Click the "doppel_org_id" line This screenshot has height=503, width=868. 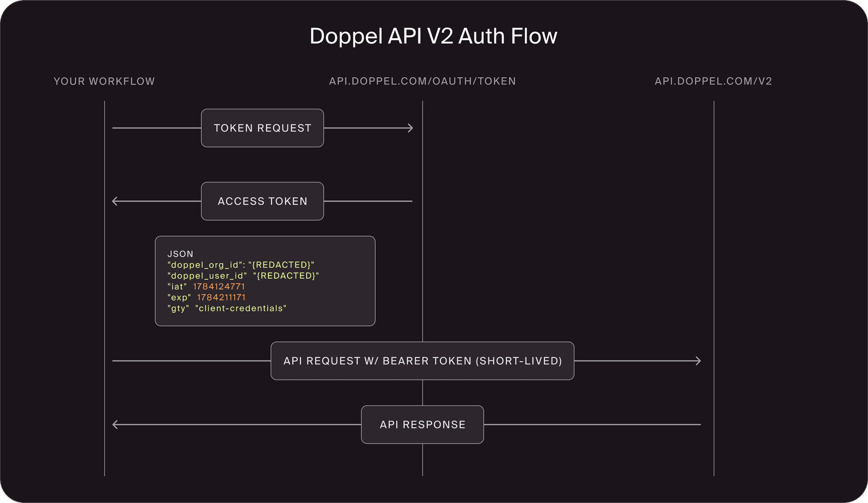click(x=241, y=265)
